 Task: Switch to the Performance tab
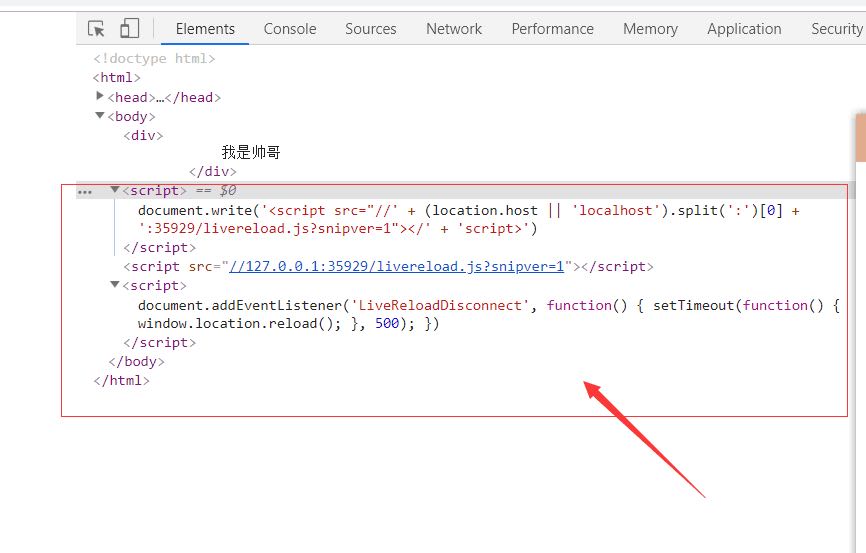pos(552,29)
